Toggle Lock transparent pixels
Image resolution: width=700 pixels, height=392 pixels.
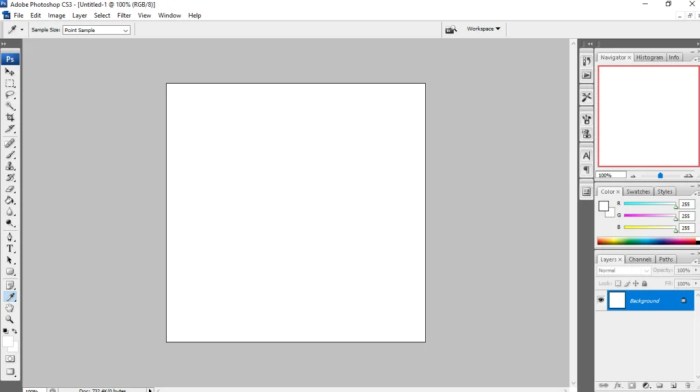point(618,284)
